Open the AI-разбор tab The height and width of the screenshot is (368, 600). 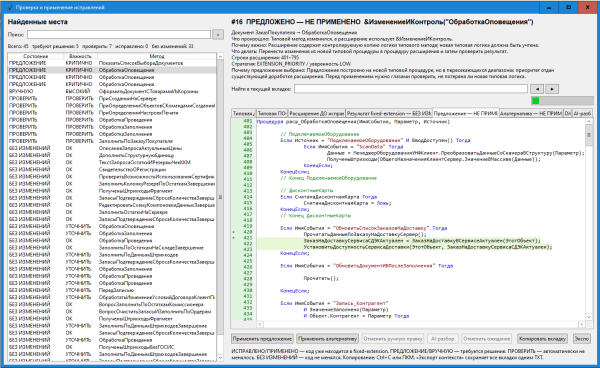click(x=582, y=114)
